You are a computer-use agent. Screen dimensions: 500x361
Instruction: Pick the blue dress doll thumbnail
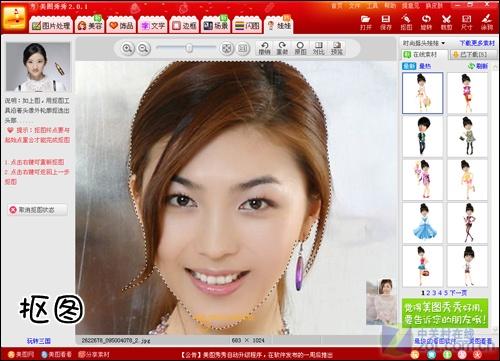point(423,223)
